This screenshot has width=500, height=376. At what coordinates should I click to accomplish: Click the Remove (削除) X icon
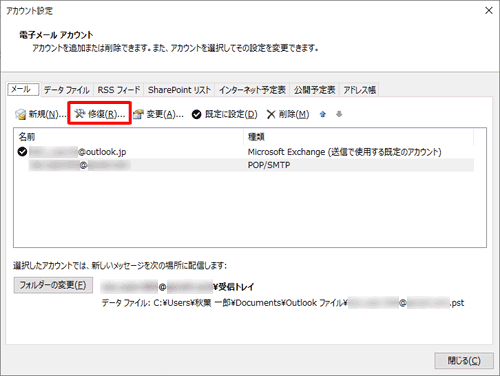(271, 114)
